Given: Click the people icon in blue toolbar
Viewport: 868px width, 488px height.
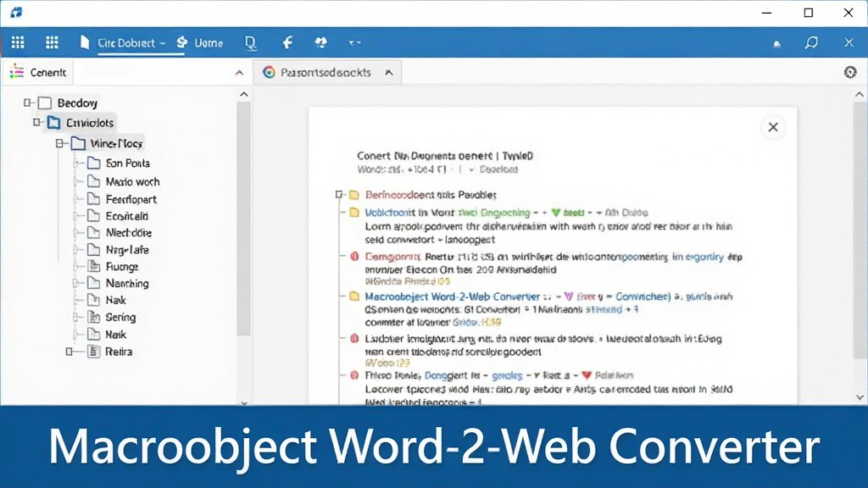Looking at the screenshot, I should click(320, 42).
